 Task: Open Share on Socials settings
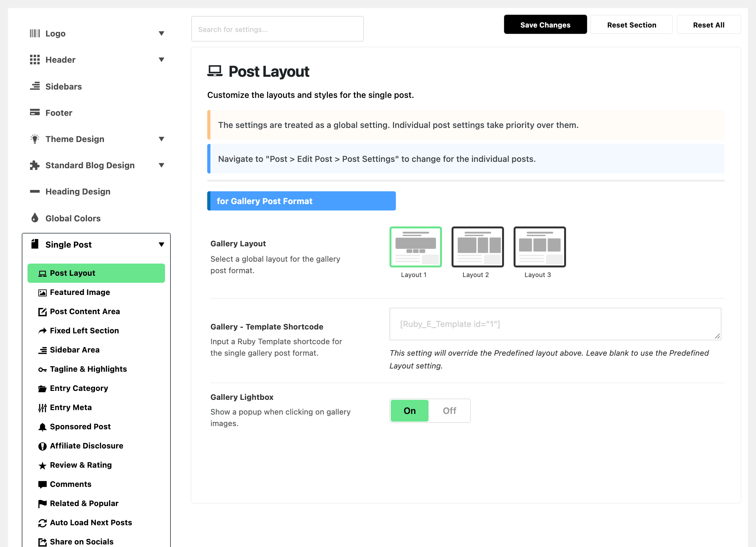(x=96, y=541)
